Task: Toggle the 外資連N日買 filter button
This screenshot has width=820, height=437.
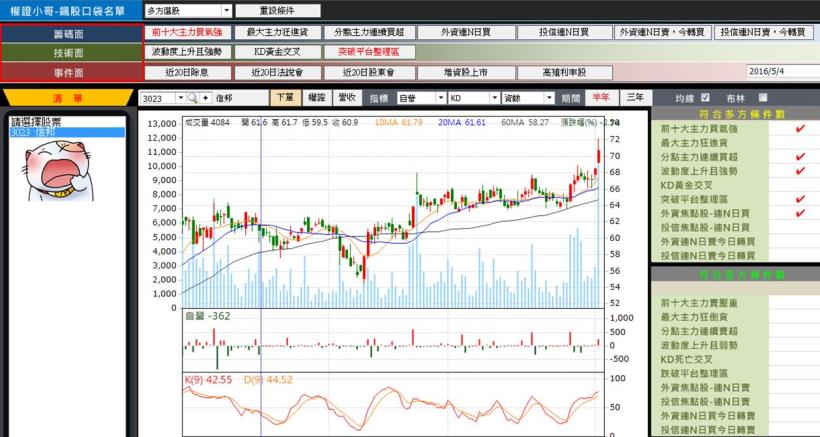Action: point(466,32)
